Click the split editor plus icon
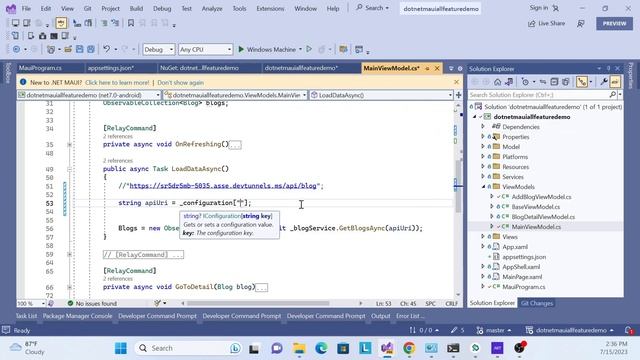The width and height of the screenshot is (640, 360). pyautogui.click(x=458, y=95)
